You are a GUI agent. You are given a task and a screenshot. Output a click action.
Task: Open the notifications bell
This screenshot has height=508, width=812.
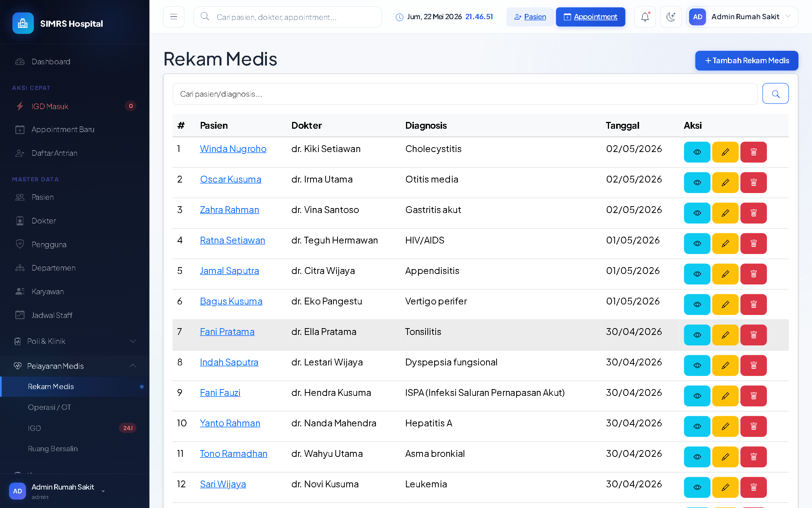click(645, 17)
